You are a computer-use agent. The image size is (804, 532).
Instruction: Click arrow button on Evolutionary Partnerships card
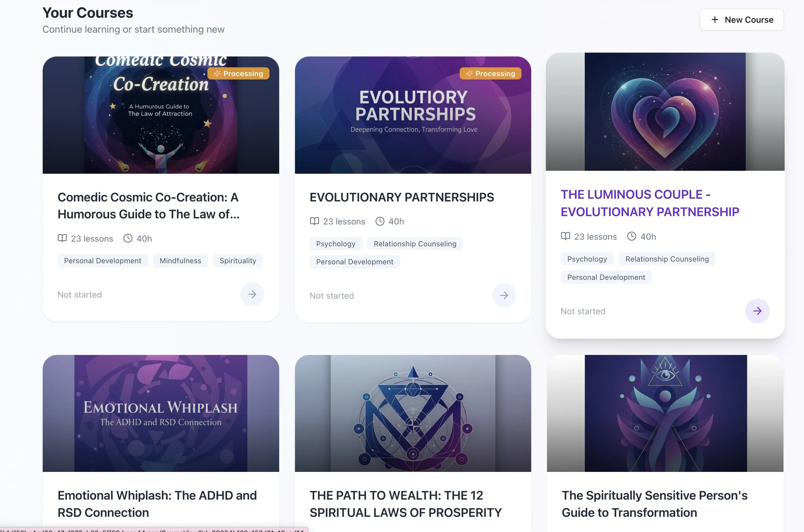(x=504, y=295)
